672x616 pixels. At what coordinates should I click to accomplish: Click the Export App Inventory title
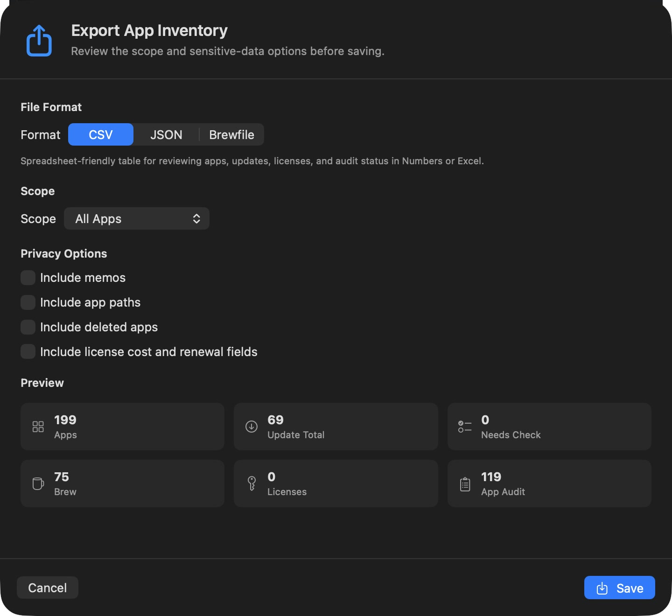click(149, 30)
